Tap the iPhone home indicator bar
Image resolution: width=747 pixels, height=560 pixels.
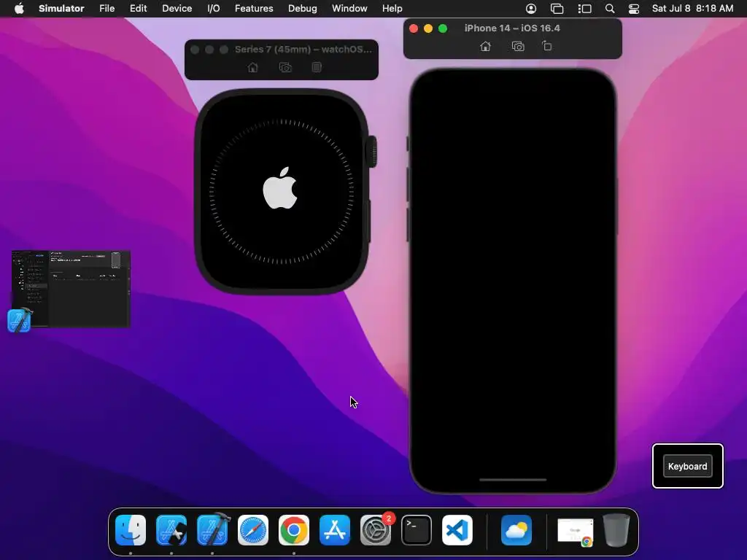click(x=513, y=480)
